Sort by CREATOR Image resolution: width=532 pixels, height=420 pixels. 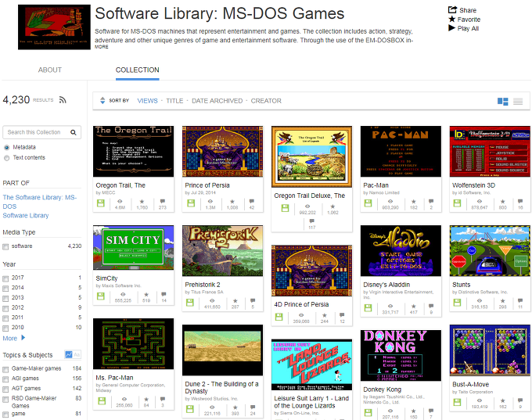coord(266,101)
